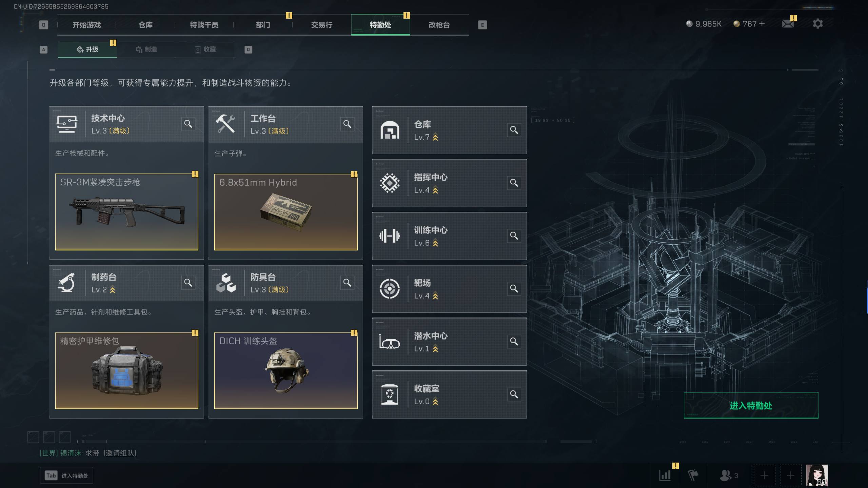The width and height of the screenshot is (868, 488).
Task: Click magnifier icon on 工作台 card
Action: click(347, 124)
